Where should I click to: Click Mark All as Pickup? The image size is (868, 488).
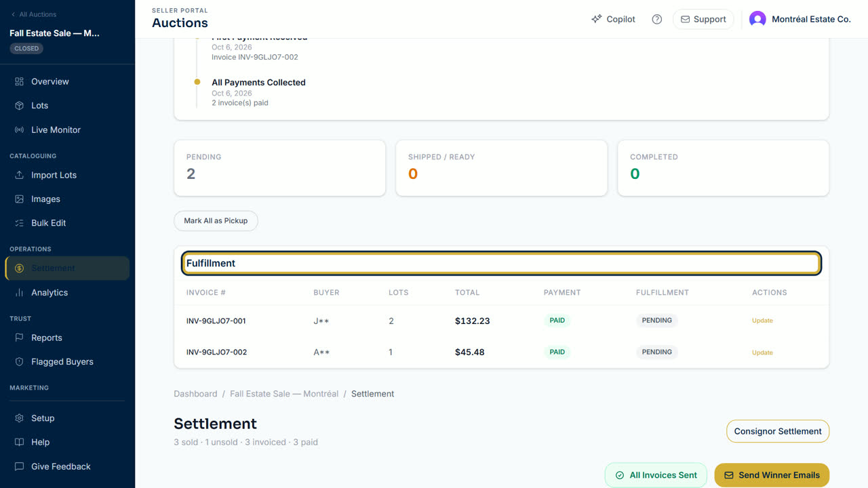[x=216, y=221]
